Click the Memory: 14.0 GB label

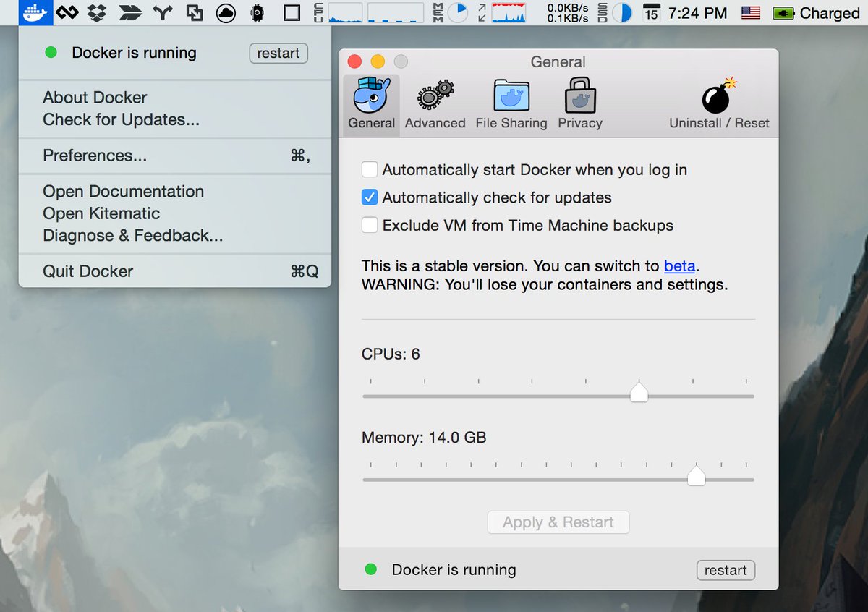click(424, 438)
